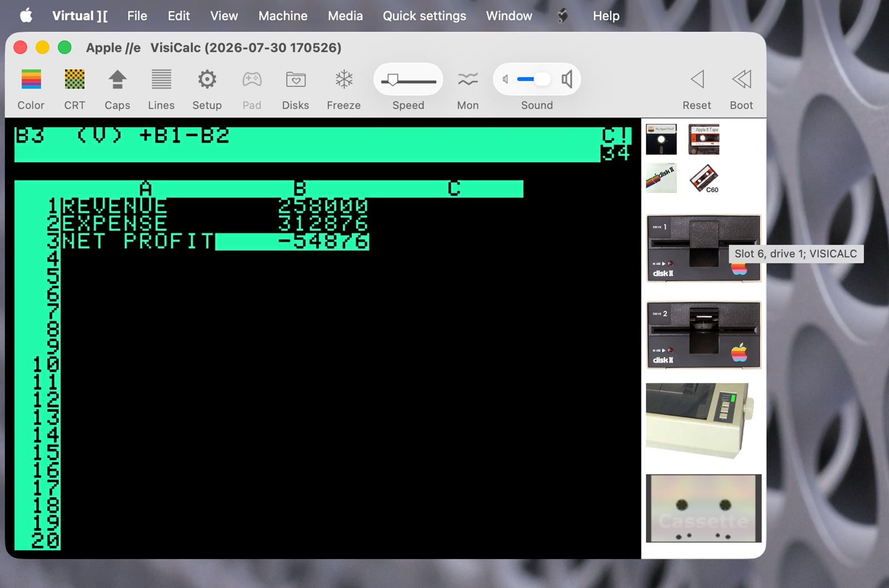The width and height of the screenshot is (889, 588).
Task: Click the Cassette player image
Action: [x=704, y=509]
